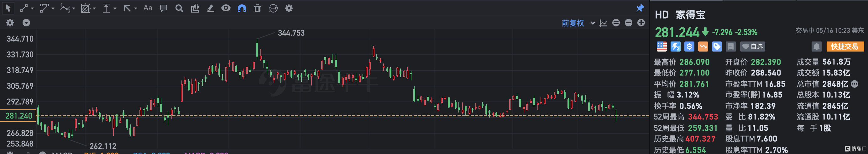Expand polygon shape tool options
Screen dimensions: 868x154
click(53, 8)
